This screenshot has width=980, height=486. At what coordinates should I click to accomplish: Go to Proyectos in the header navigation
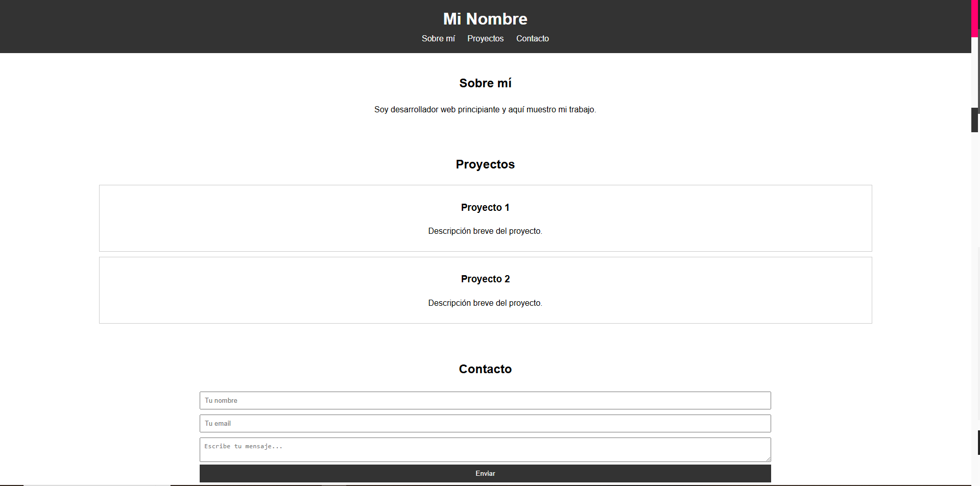point(485,38)
